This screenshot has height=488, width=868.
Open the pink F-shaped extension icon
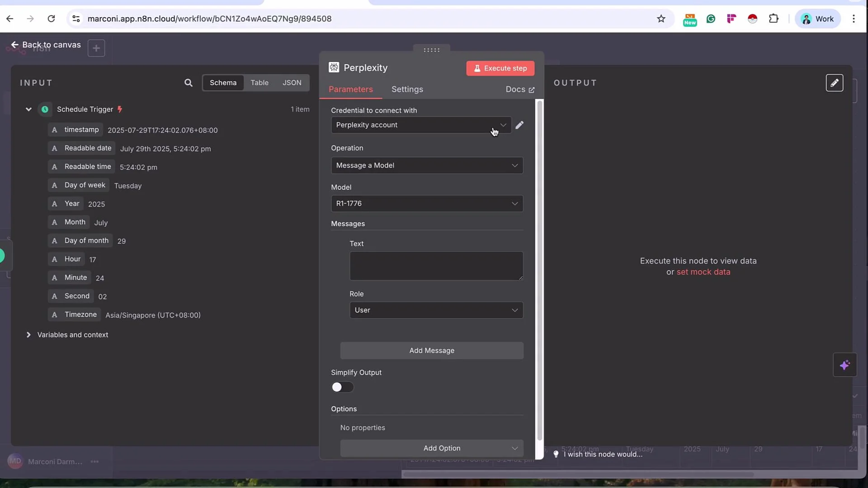[x=731, y=19]
